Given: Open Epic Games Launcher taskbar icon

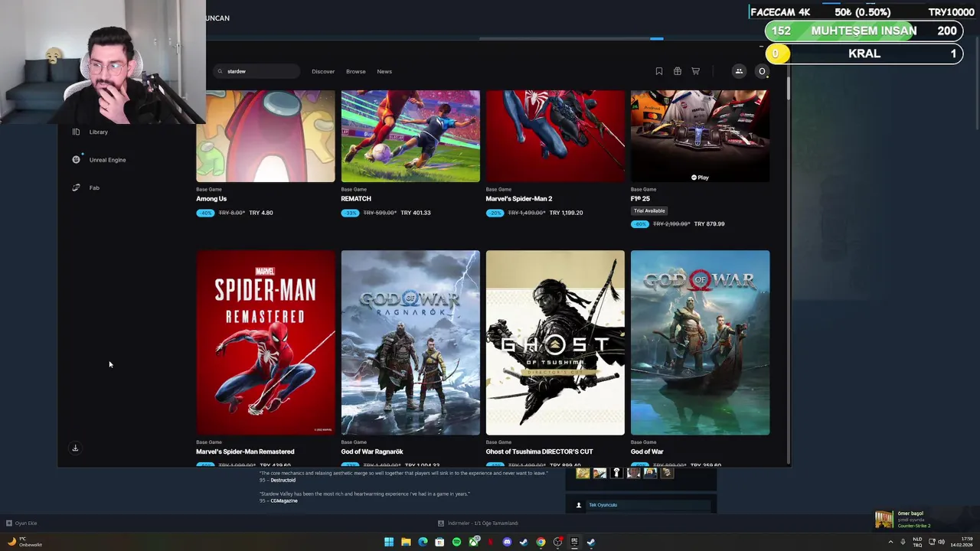Looking at the screenshot, I should tap(574, 542).
